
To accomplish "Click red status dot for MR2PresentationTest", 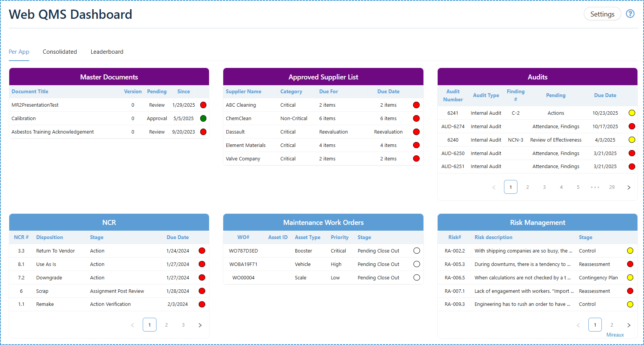I will 203,105.
